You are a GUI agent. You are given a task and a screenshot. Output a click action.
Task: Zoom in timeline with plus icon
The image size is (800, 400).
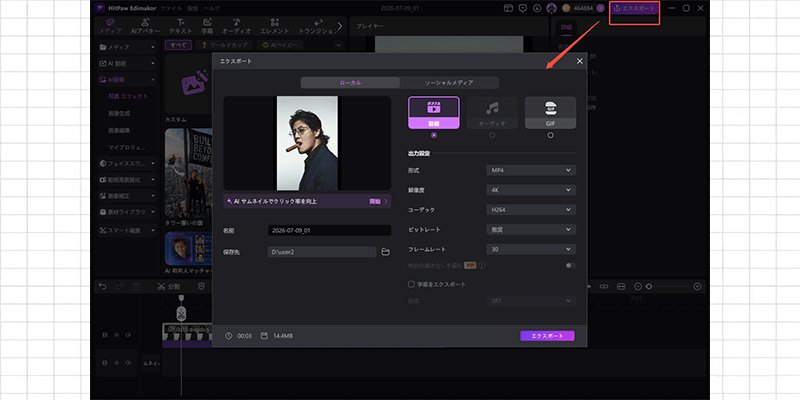[x=697, y=287]
